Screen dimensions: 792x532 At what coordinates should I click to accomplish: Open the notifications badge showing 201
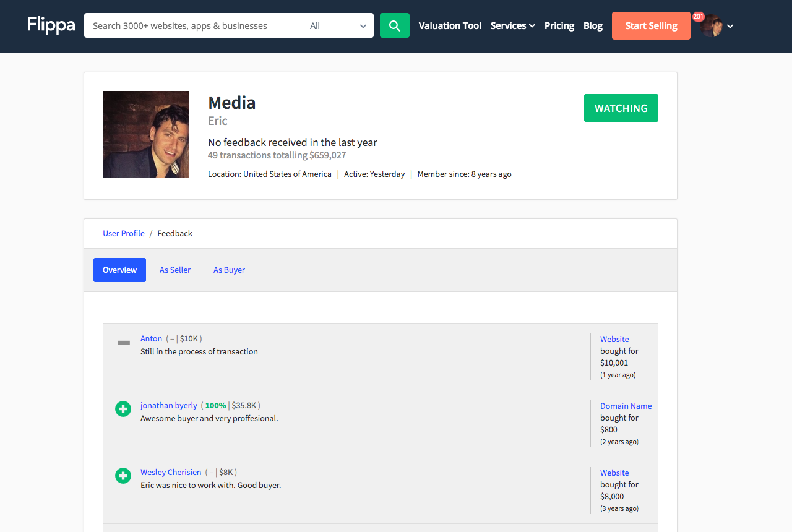tap(699, 17)
